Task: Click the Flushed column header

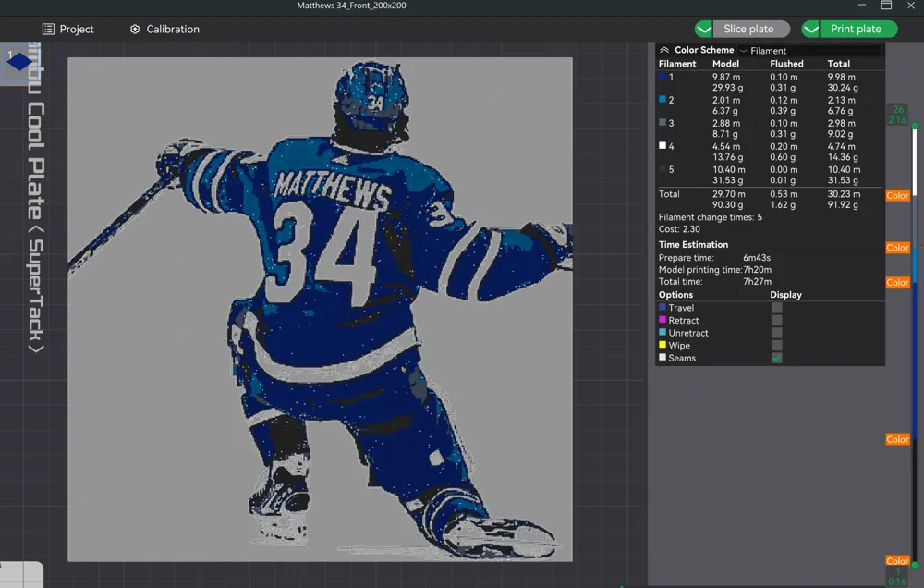Action: tap(786, 64)
